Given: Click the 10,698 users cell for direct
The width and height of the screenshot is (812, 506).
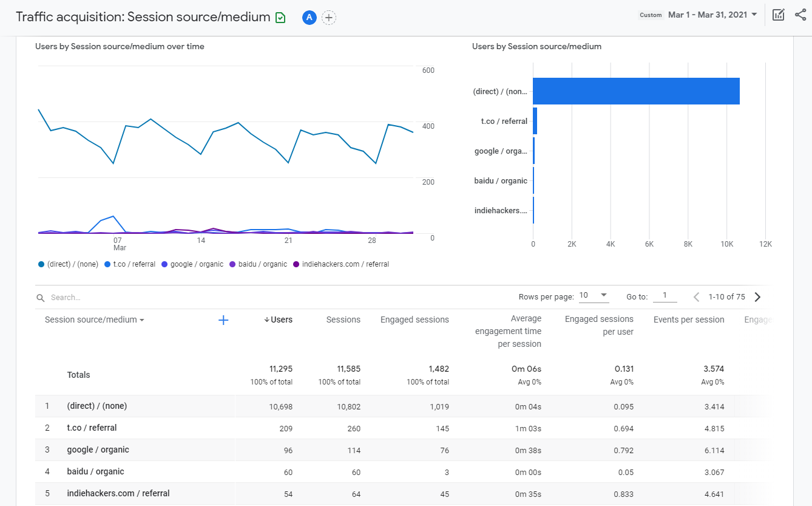Looking at the screenshot, I should coord(281,406).
